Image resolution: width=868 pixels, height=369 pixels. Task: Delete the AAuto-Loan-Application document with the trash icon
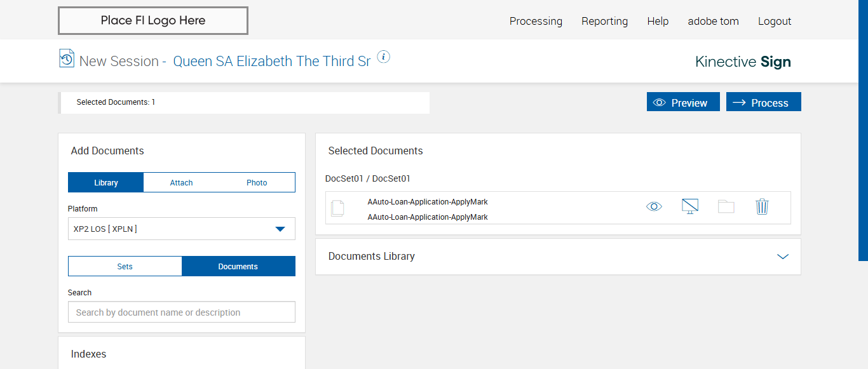coord(762,206)
